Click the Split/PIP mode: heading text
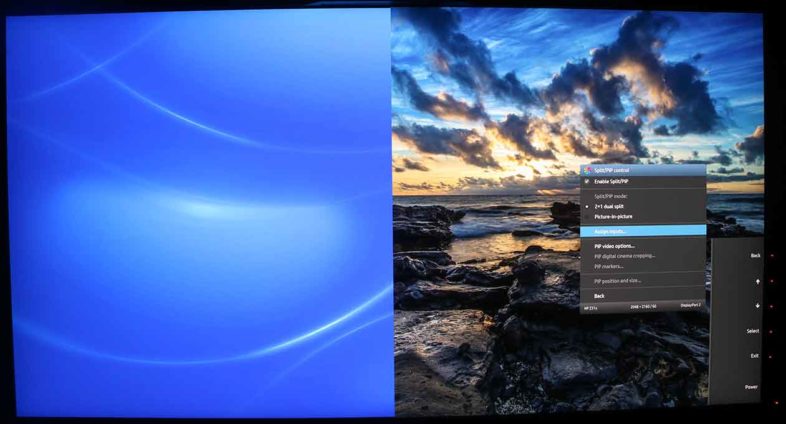Image resolution: width=786 pixels, height=424 pixels. click(x=611, y=196)
